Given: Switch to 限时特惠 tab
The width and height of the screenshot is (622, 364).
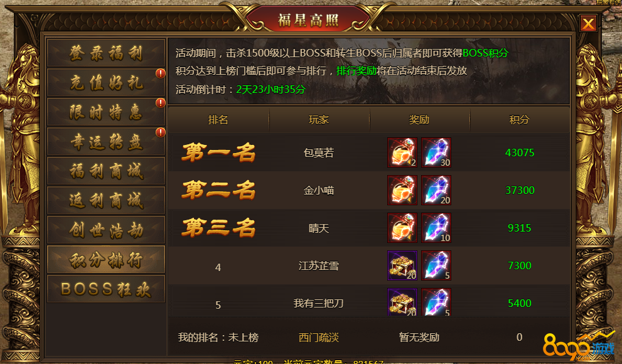Looking at the screenshot, I should (106, 112).
